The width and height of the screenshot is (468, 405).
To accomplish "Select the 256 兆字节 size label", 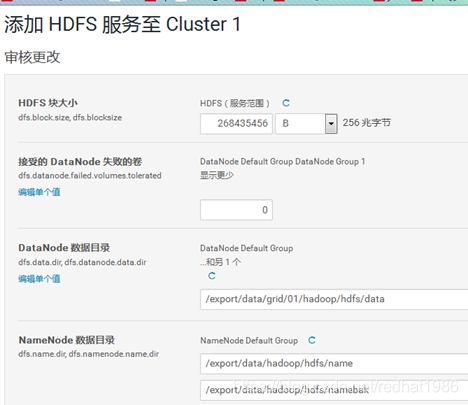I will tap(367, 123).
